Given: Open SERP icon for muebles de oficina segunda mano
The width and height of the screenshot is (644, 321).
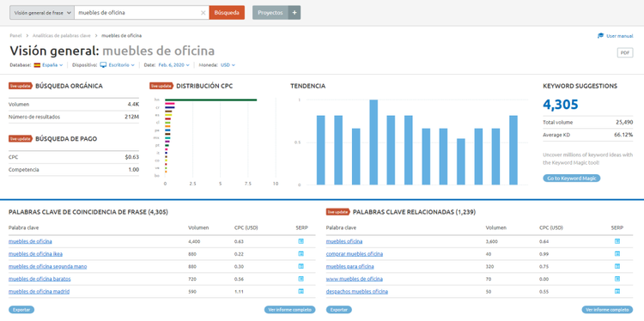Looking at the screenshot, I should (301, 266).
